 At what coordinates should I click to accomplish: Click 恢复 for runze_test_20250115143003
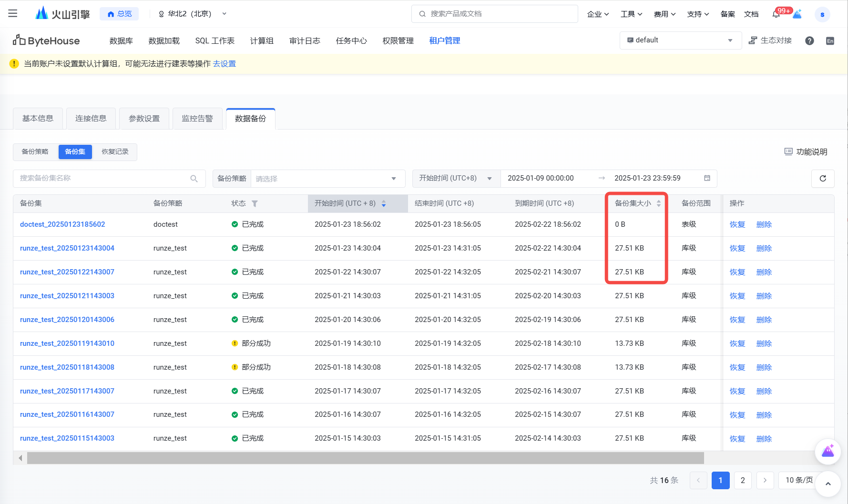pos(737,438)
